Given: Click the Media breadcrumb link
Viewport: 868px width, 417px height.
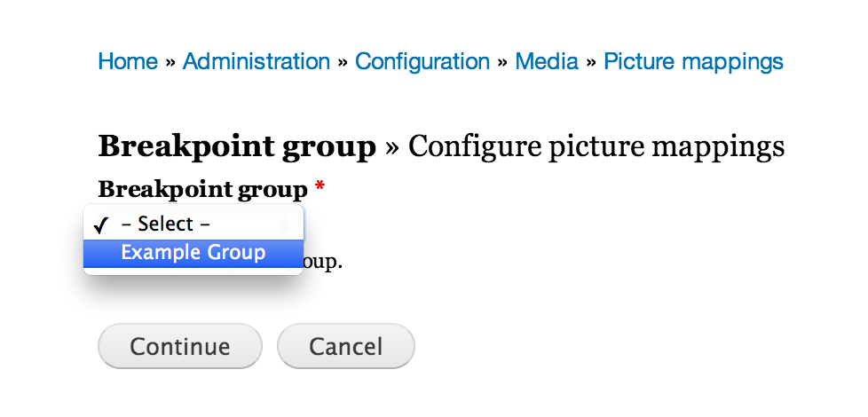Looking at the screenshot, I should coord(547,61).
